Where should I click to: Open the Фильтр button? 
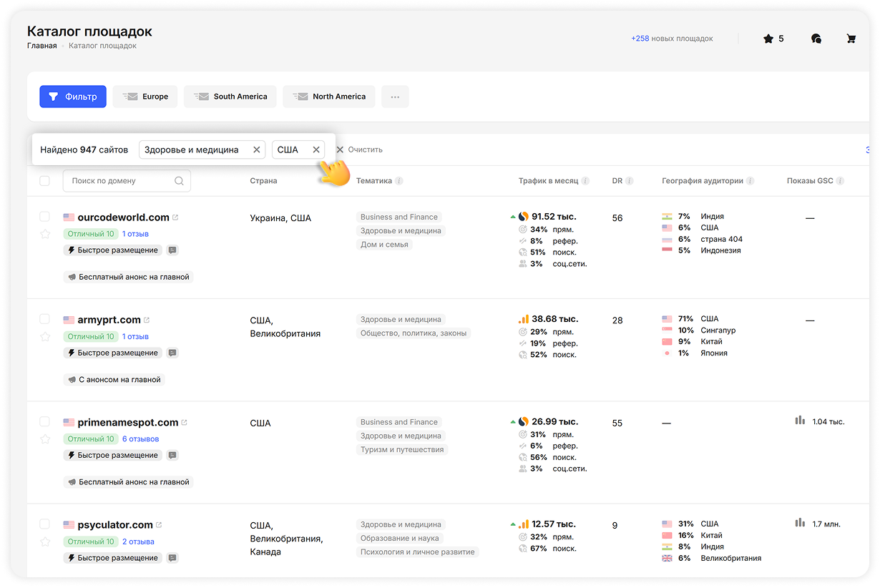click(73, 97)
